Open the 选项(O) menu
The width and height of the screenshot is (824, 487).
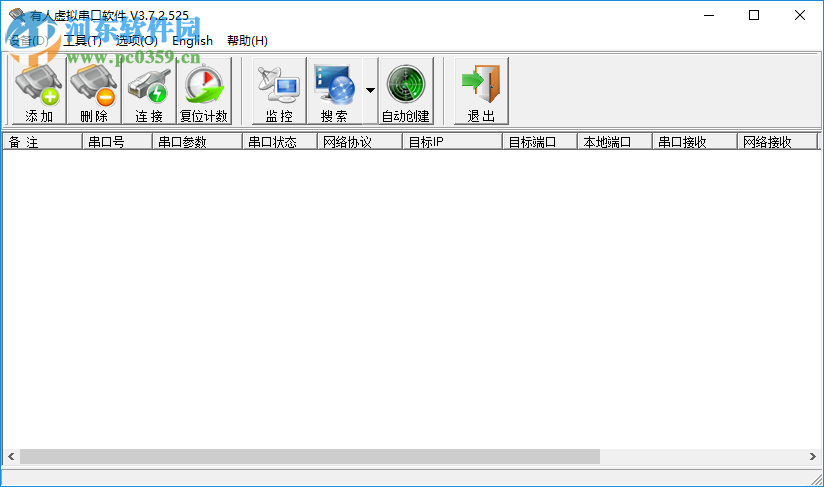point(137,40)
